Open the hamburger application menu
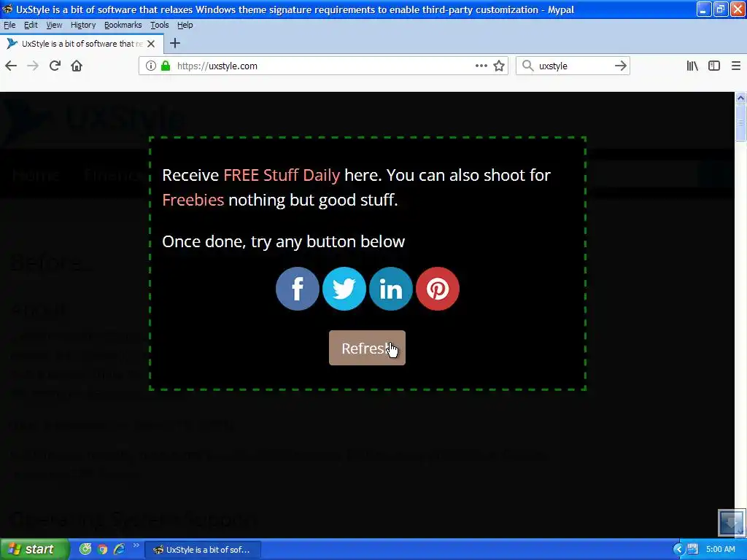This screenshot has height=560, width=747. point(736,66)
